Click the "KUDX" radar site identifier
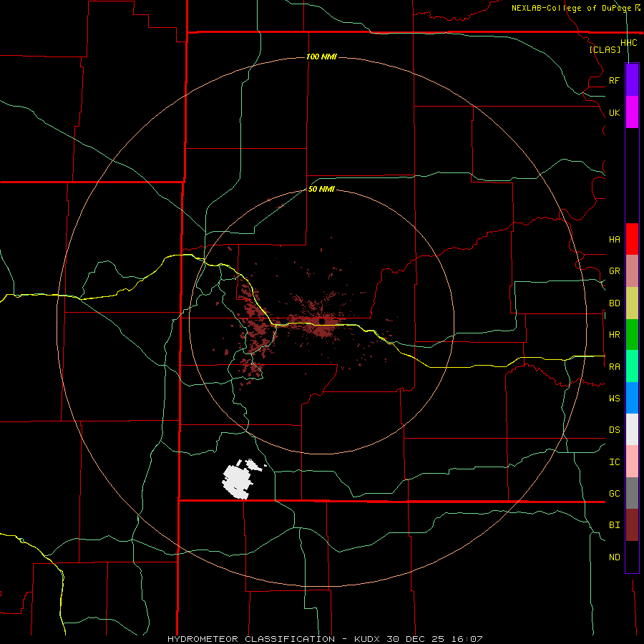The height and width of the screenshot is (644, 644). (x=367, y=639)
